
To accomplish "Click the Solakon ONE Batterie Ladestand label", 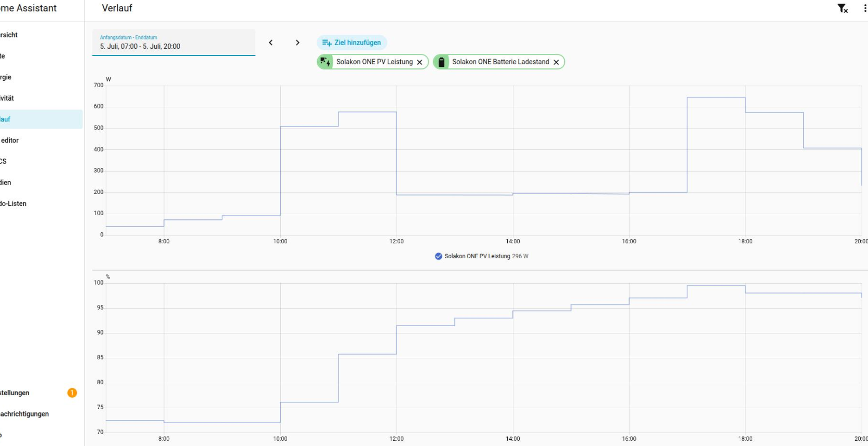I will tap(500, 62).
